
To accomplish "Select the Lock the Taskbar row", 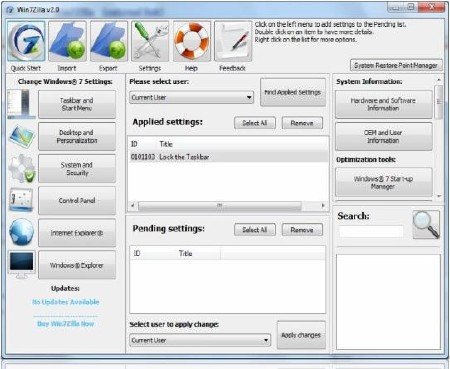I will [228, 157].
